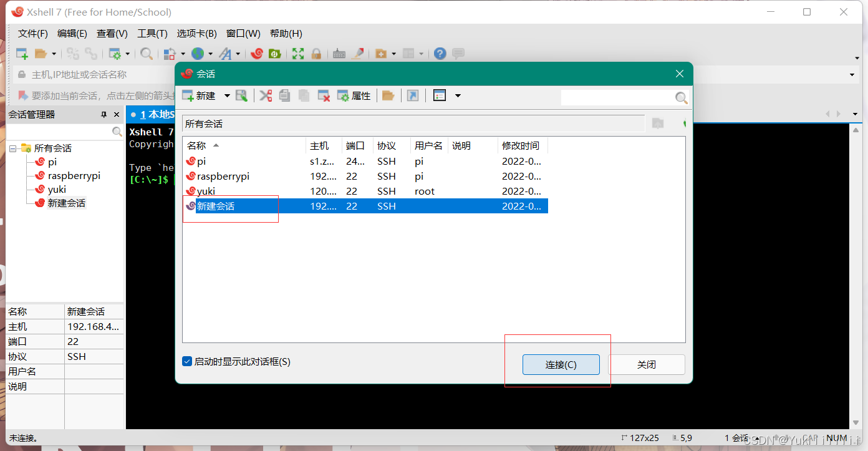Click the 属性 properties button in dialog
The height and width of the screenshot is (451, 868).
pyautogui.click(x=354, y=95)
